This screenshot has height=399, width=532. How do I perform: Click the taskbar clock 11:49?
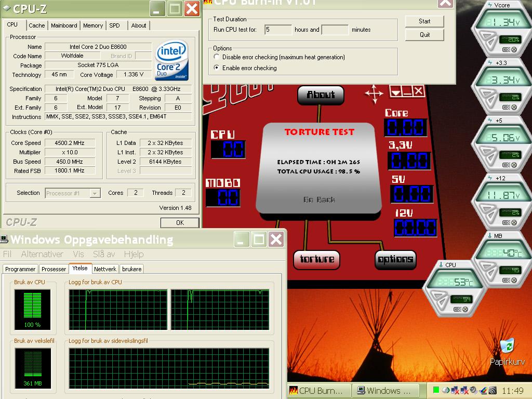click(x=513, y=391)
